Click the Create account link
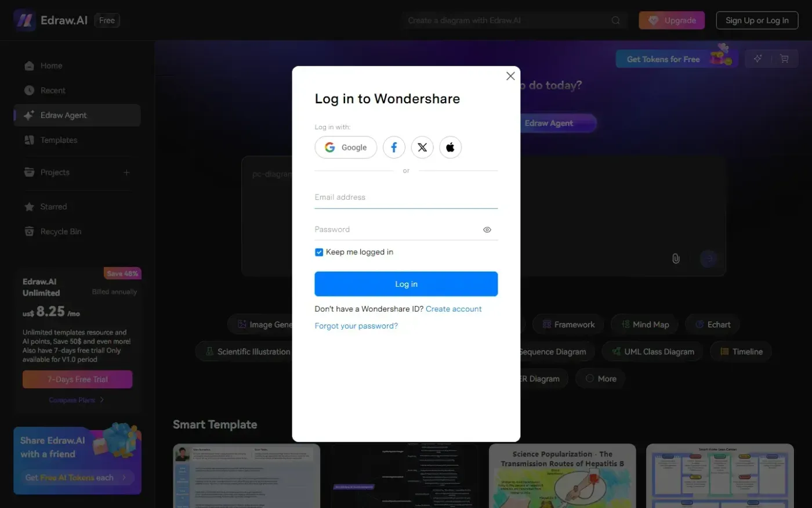Viewport: 812px width, 508px height. (x=454, y=309)
